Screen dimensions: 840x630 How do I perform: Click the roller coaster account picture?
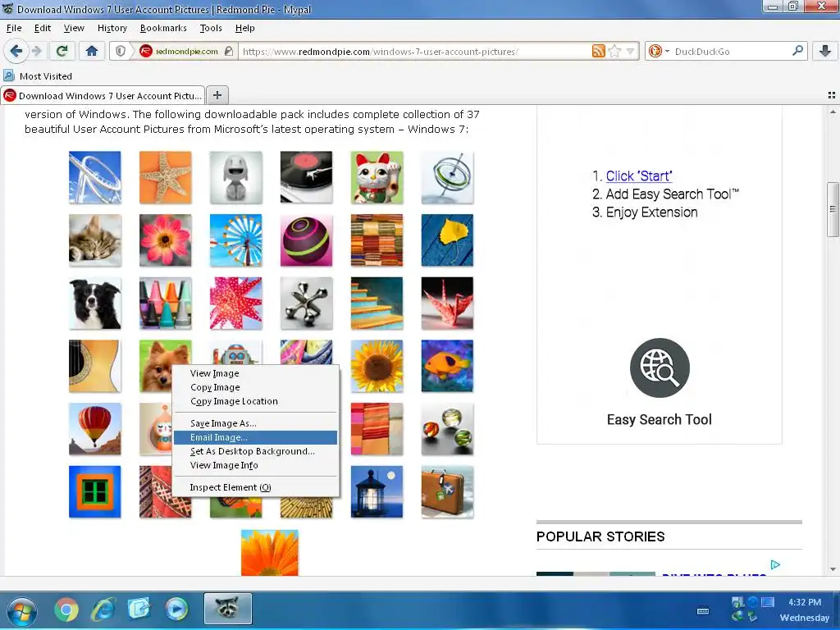[x=95, y=177]
